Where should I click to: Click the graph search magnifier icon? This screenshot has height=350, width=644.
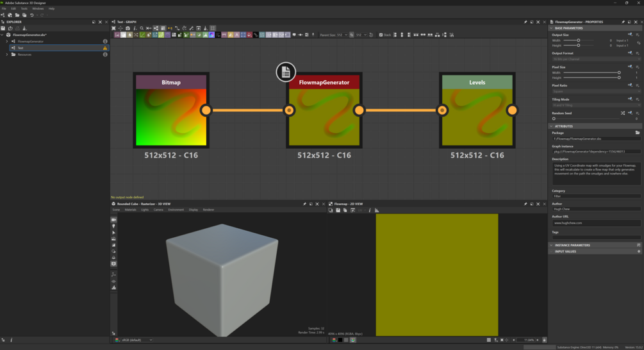[x=142, y=28]
